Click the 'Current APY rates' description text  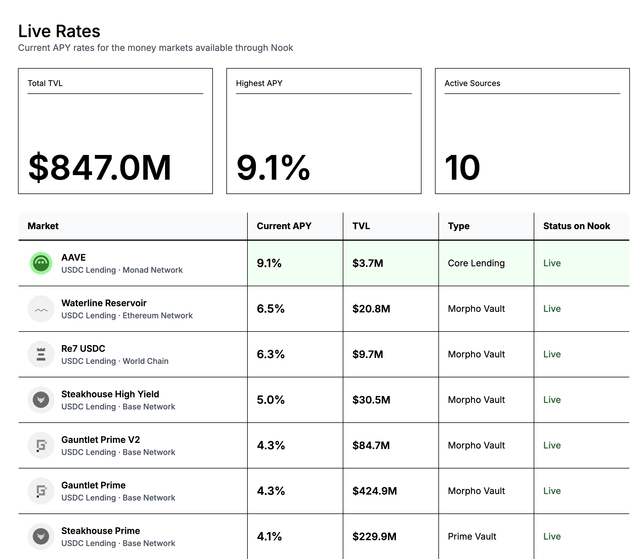pos(156,48)
